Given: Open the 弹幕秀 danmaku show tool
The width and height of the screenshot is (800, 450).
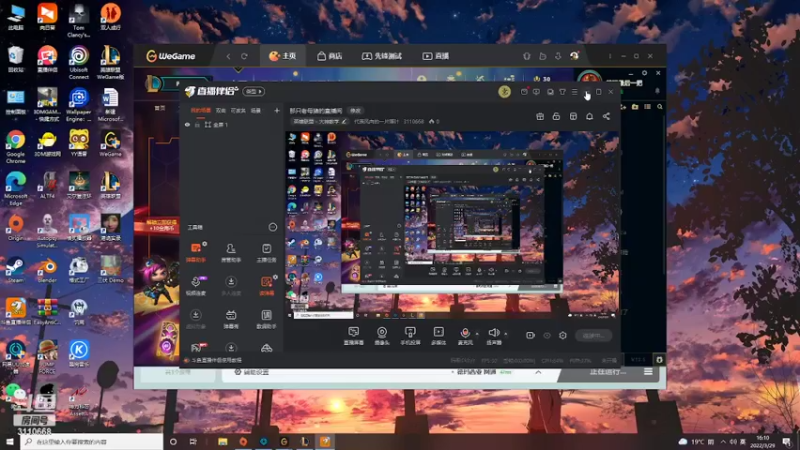Looking at the screenshot, I should tap(231, 319).
